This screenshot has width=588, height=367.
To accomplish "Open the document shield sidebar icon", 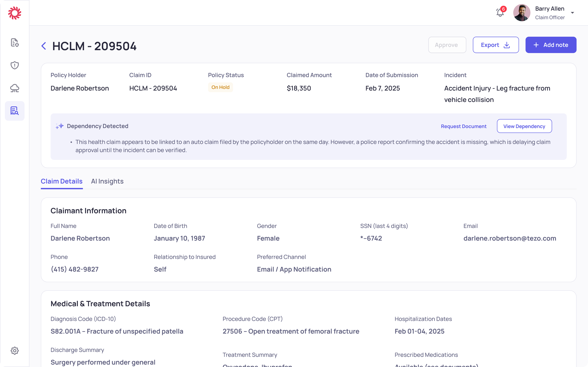I will [x=15, y=42].
